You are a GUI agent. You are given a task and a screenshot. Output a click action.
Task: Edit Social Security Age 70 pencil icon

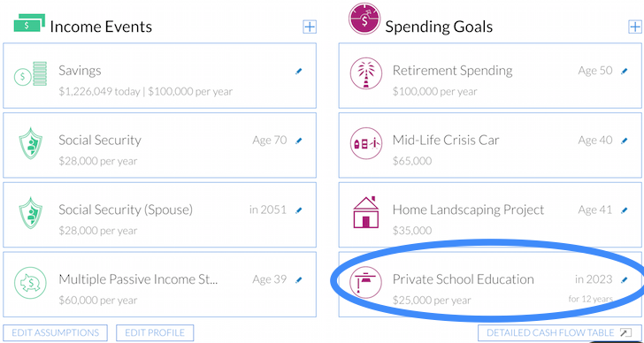[x=299, y=141]
